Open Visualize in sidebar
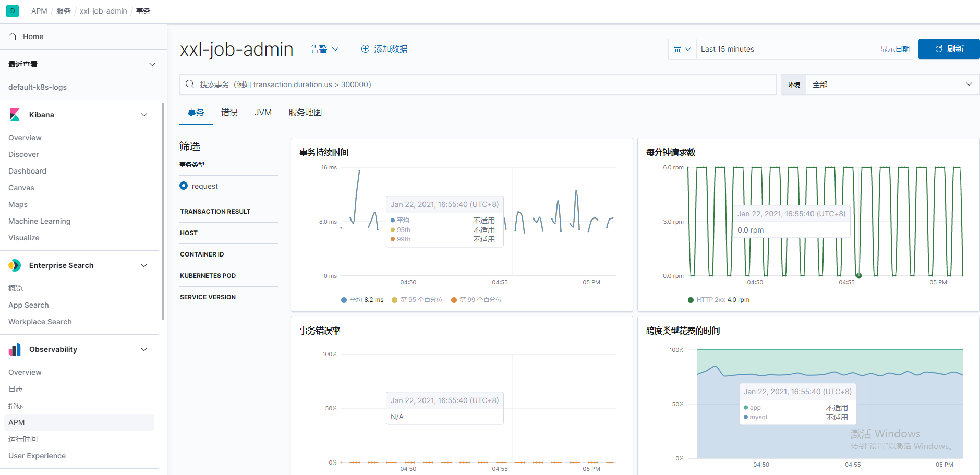 click(x=24, y=238)
